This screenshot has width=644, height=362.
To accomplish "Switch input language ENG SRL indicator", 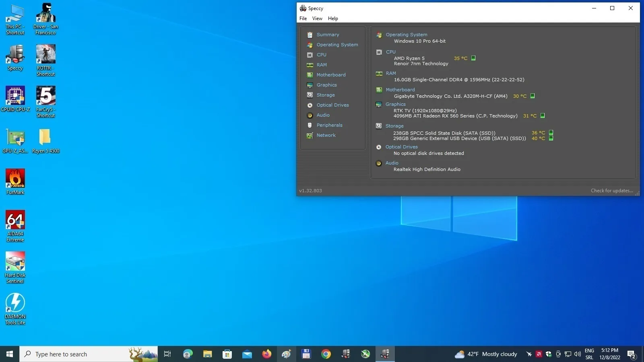I will [589, 354].
